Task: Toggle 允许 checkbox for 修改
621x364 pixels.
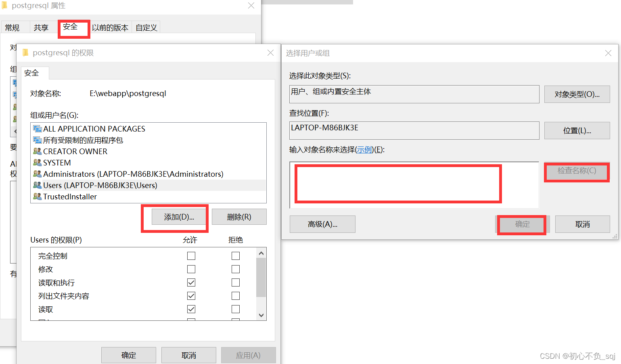Action: click(191, 269)
